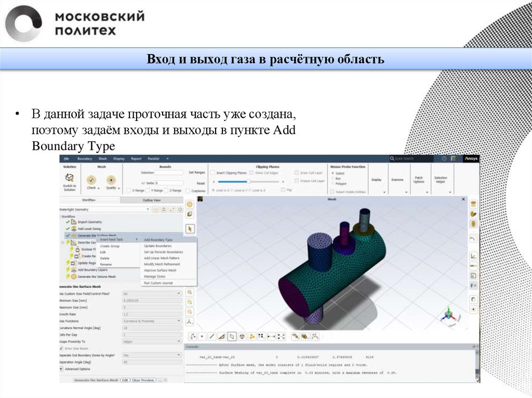Open the Quality dropdown arrow
The image size is (532, 398).
[x=119, y=188]
